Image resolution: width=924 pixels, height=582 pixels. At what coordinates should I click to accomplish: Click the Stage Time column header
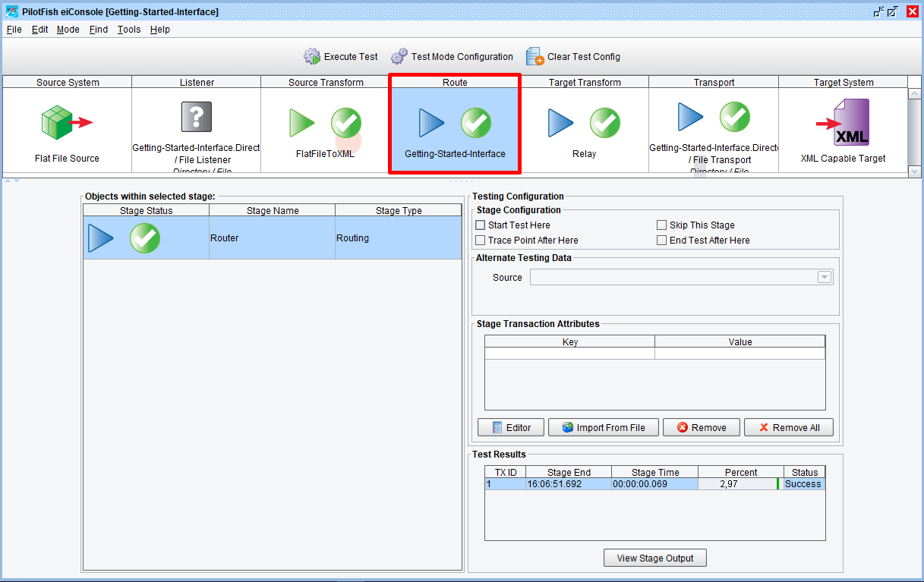(x=655, y=472)
